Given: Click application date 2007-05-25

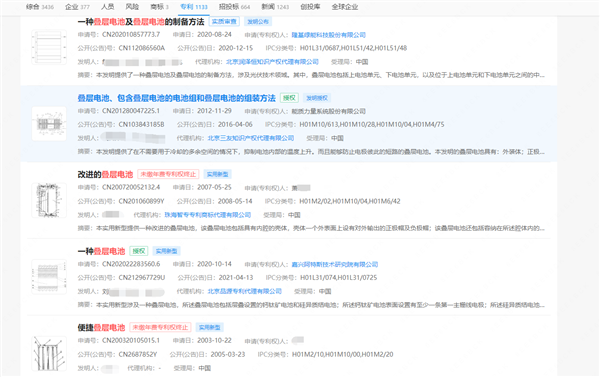Looking at the screenshot, I should coord(214,188).
